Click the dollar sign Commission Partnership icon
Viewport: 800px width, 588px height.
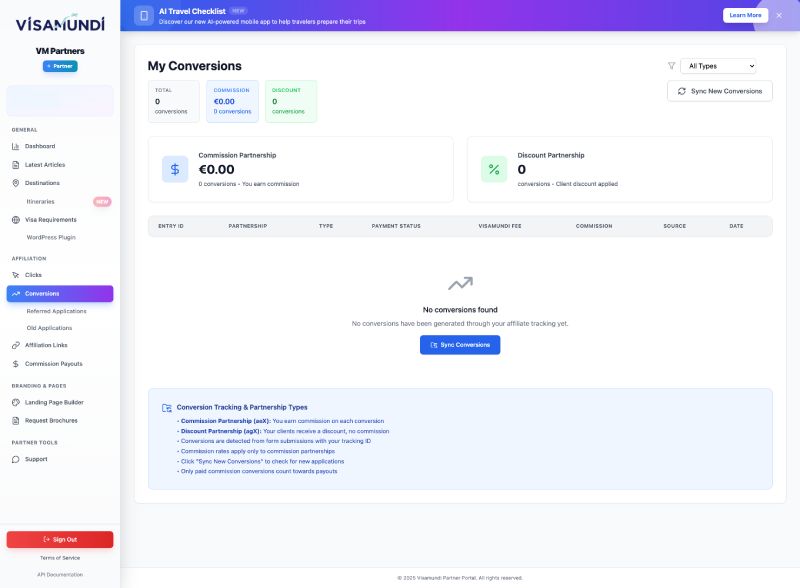(175, 169)
